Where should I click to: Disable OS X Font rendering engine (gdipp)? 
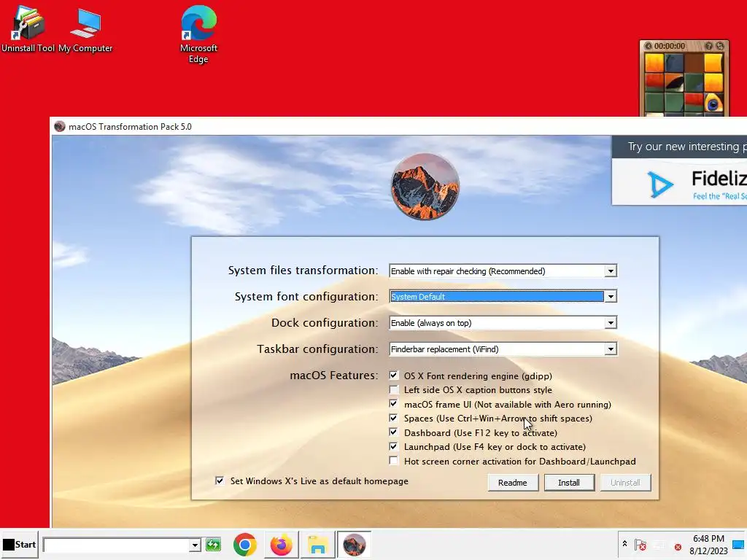coord(393,376)
